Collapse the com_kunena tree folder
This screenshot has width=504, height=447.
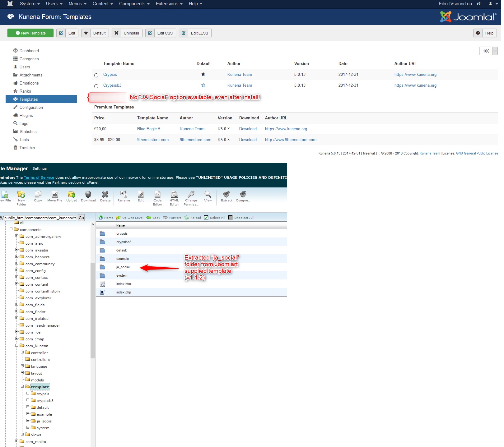17,345
